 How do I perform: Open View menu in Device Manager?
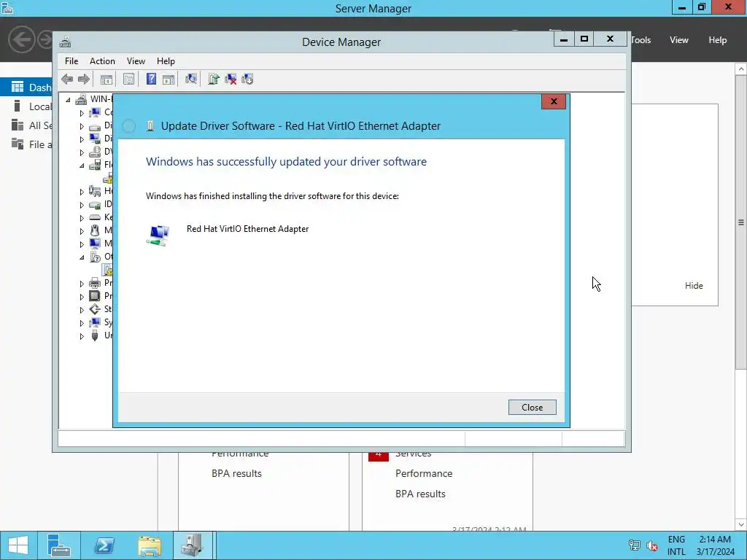tap(136, 61)
